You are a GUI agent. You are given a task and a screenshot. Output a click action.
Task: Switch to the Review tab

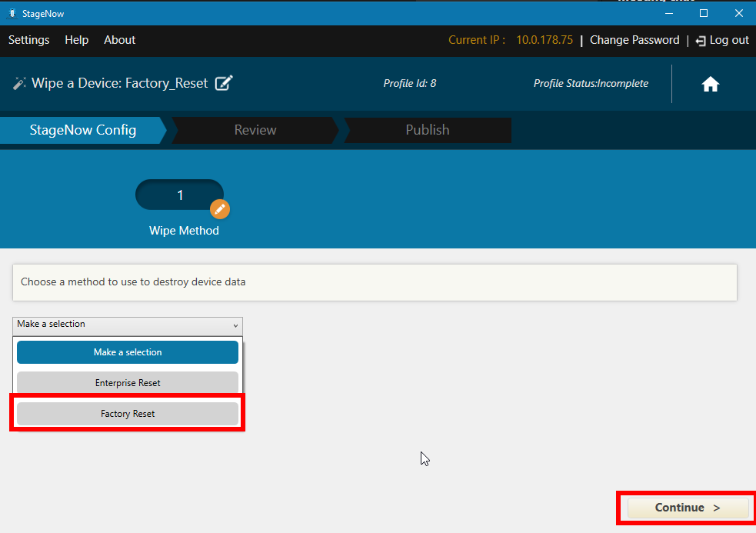[255, 130]
